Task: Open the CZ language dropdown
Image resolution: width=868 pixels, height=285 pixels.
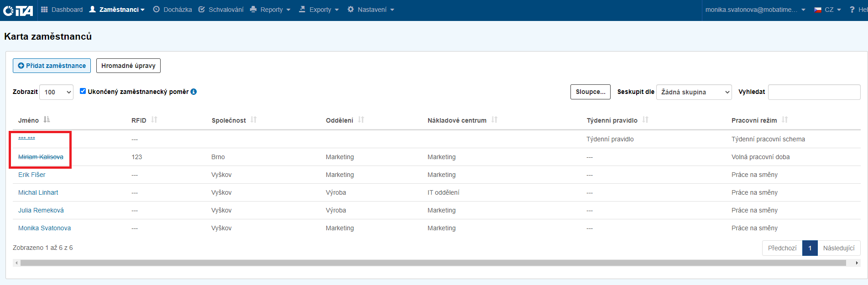Action: pos(828,10)
